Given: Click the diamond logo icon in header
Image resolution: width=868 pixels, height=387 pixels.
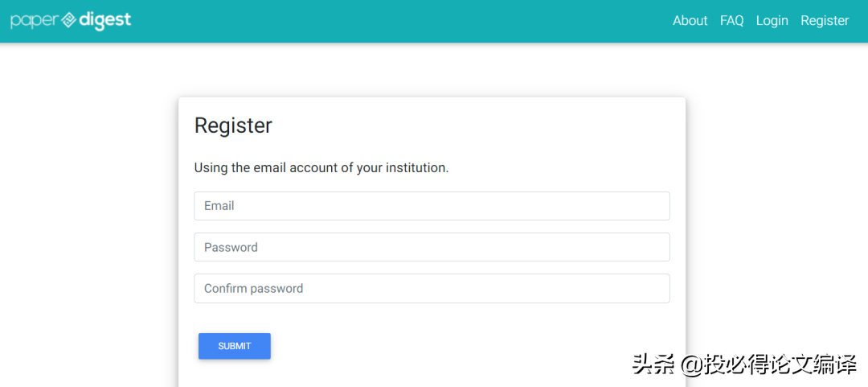Looking at the screenshot, I should (69, 20).
